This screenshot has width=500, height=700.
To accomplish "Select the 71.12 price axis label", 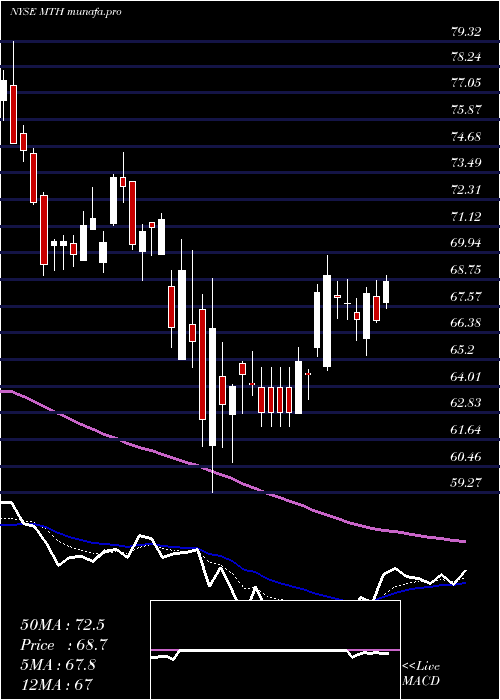I will pos(466,217).
